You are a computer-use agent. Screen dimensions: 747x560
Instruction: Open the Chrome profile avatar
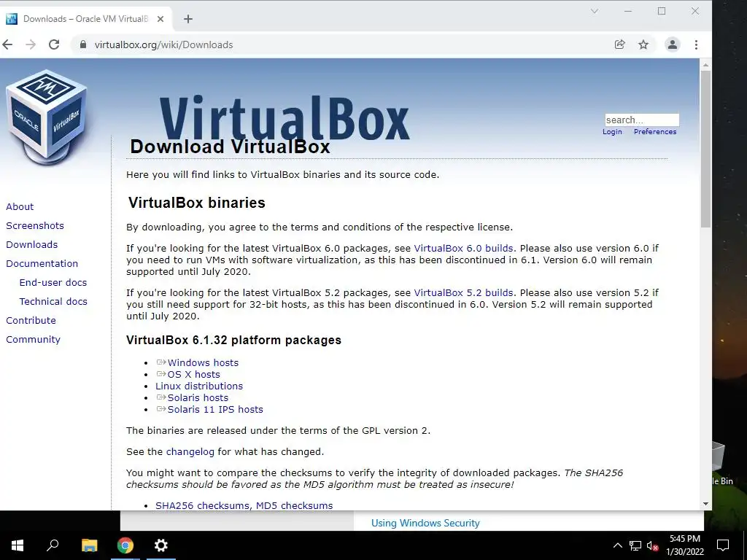(x=672, y=44)
